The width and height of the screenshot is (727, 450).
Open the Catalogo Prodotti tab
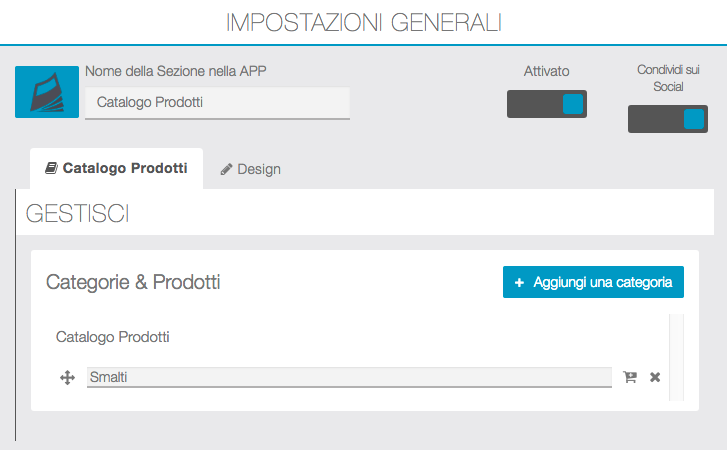point(116,169)
